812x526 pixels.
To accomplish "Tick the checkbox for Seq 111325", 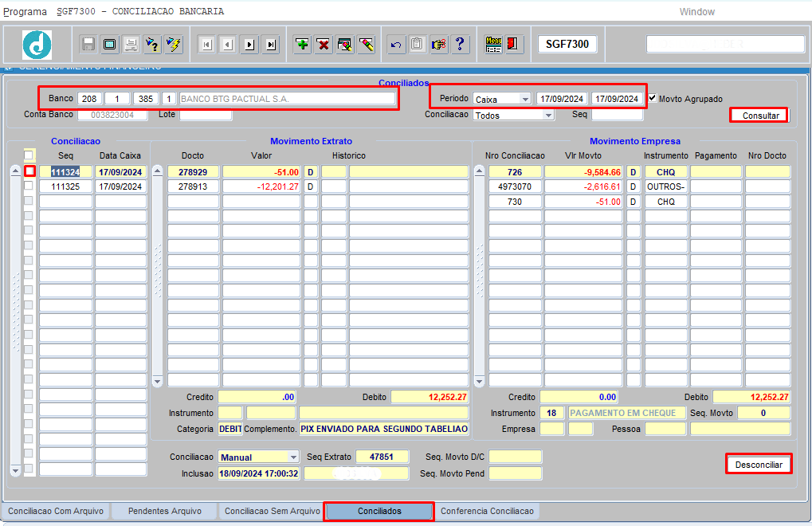I will coord(29,186).
